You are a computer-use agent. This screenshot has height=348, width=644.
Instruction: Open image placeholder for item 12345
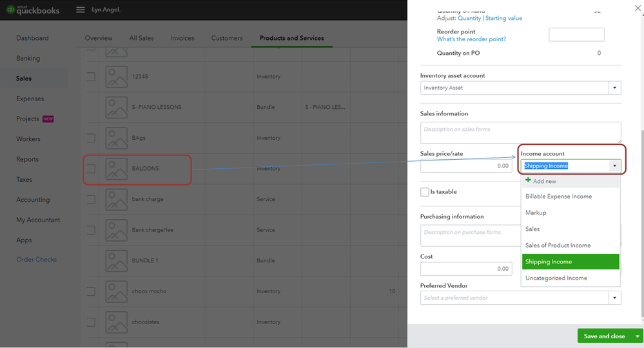pos(116,77)
